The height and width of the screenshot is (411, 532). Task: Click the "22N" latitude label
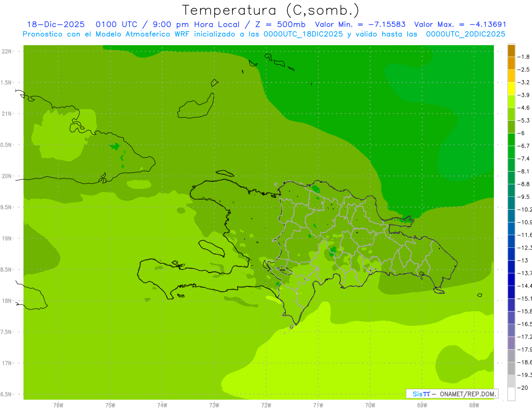[6, 51]
